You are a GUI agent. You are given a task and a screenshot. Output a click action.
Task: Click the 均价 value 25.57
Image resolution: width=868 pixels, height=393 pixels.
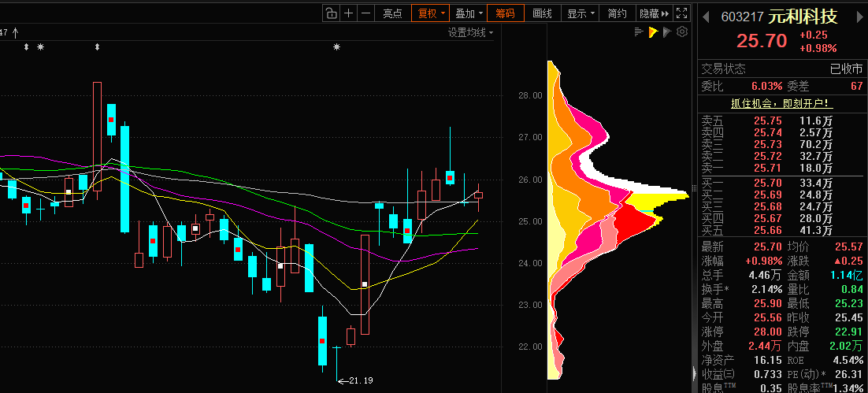848,247
